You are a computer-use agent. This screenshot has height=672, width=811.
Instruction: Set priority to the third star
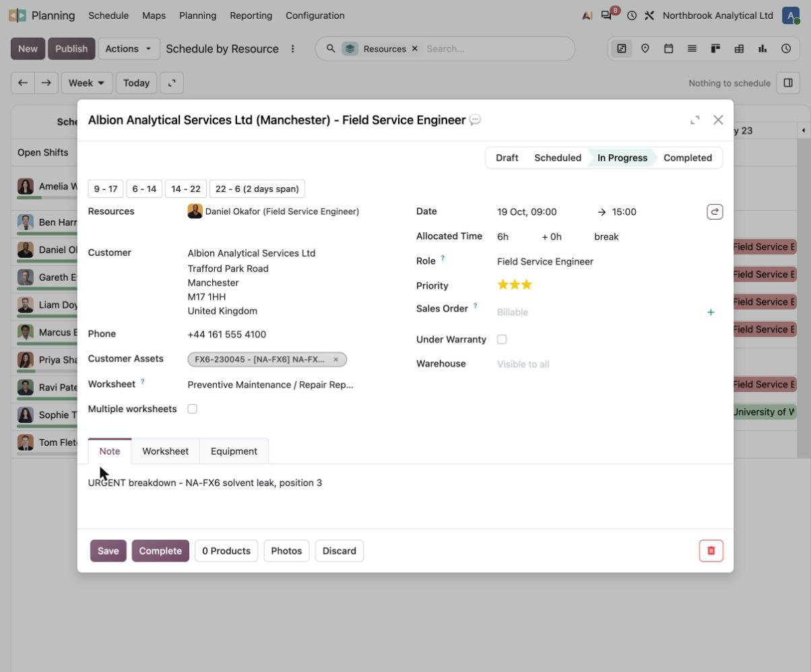pyautogui.click(x=527, y=285)
